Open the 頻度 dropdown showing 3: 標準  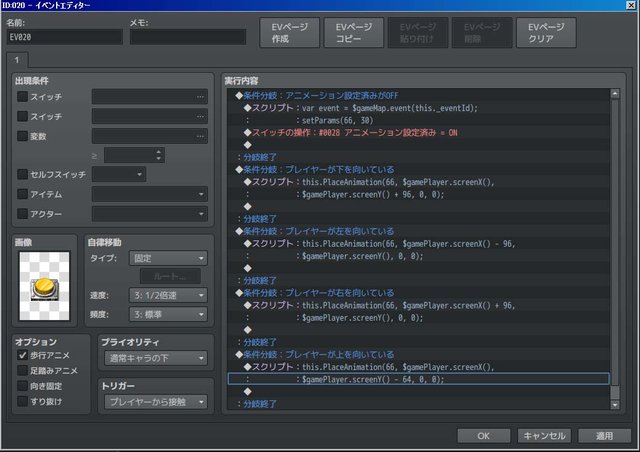tap(168, 314)
